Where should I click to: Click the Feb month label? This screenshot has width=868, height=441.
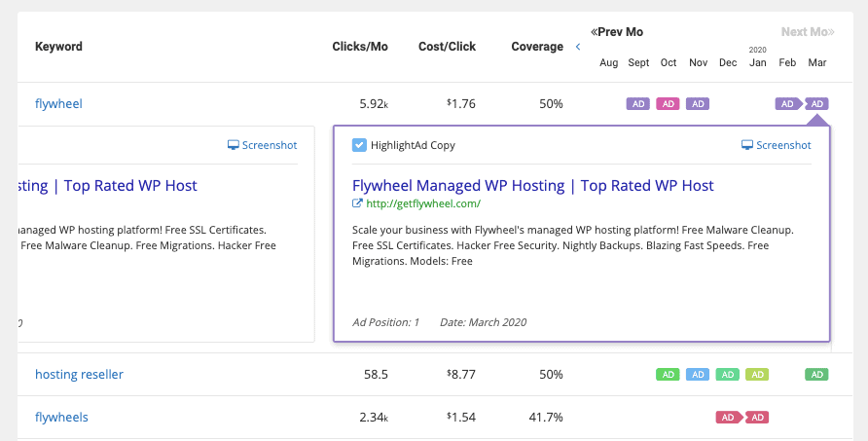click(x=787, y=62)
